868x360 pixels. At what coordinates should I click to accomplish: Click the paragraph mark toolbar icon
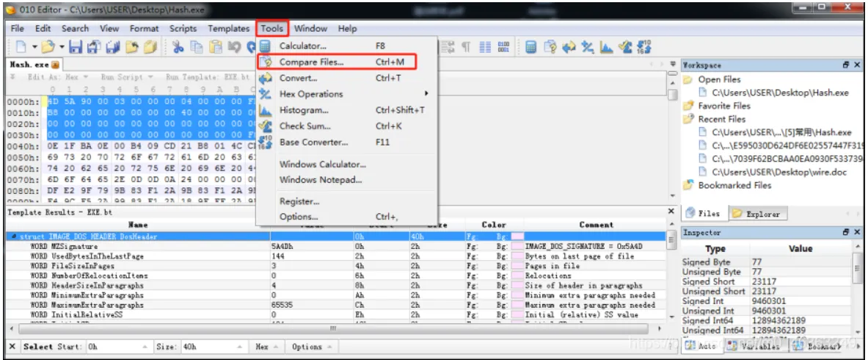tap(467, 47)
